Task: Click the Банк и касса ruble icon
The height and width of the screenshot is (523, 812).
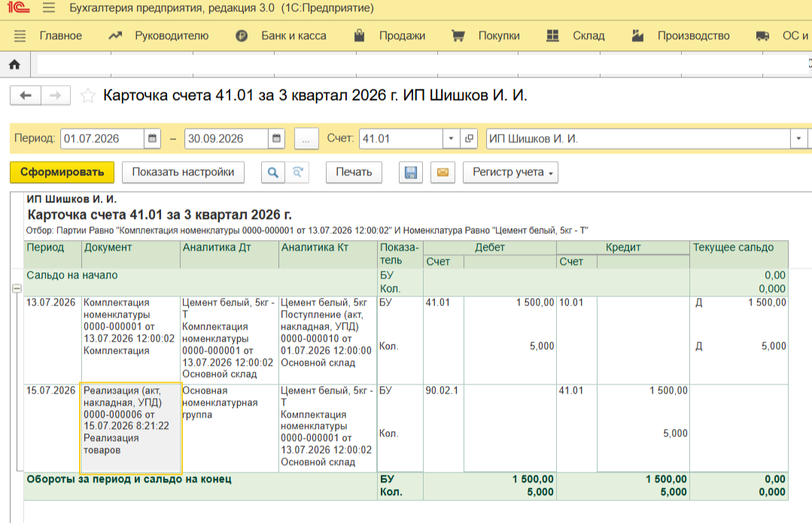Action: coord(242,35)
